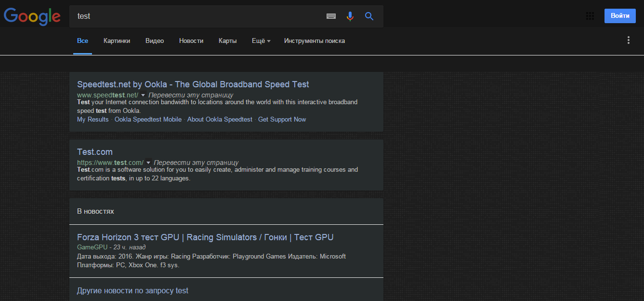Viewport: 644px width, 301px height.
Task: Open the Google apps grid icon
Action: point(590,16)
